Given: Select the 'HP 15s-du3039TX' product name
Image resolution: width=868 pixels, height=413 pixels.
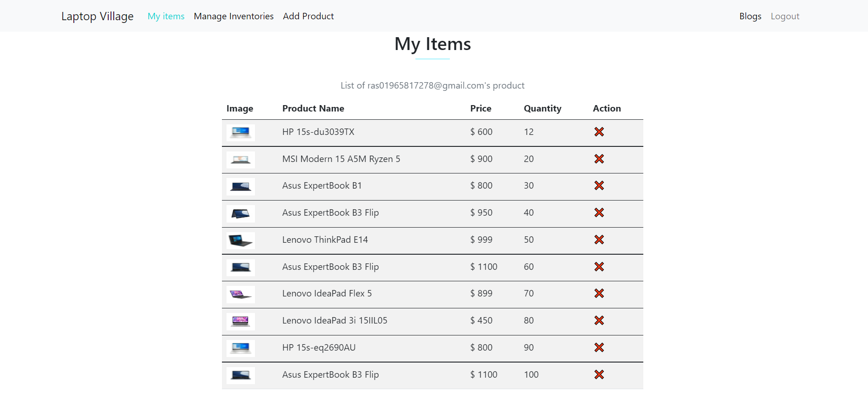Looking at the screenshot, I should (318, 132).
